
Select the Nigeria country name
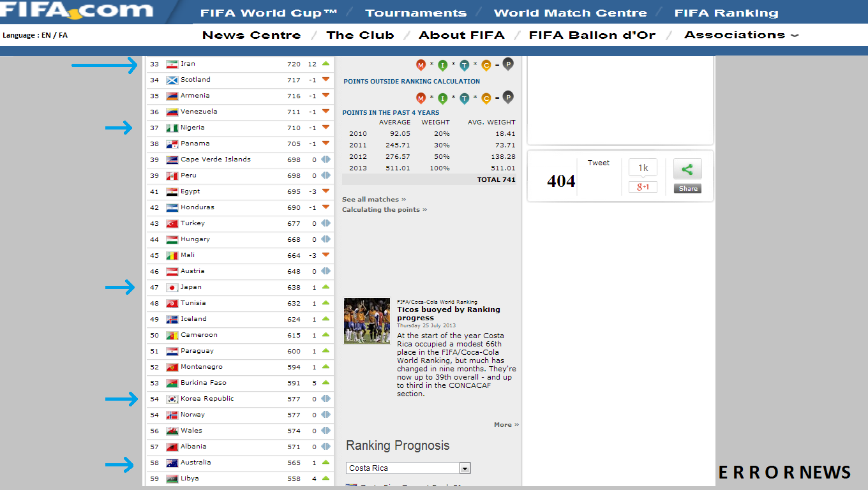tap(192, 128)
